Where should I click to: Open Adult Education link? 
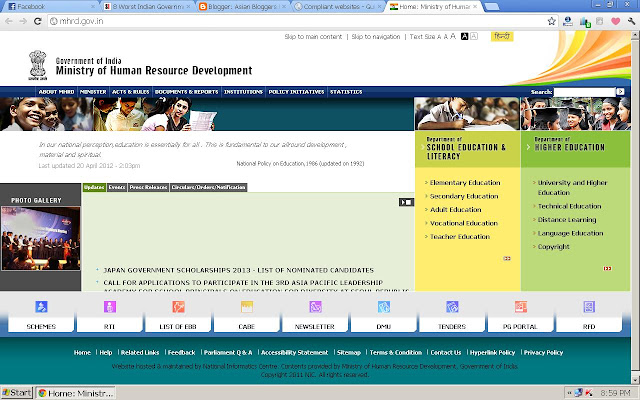click(x=456, y=209)
